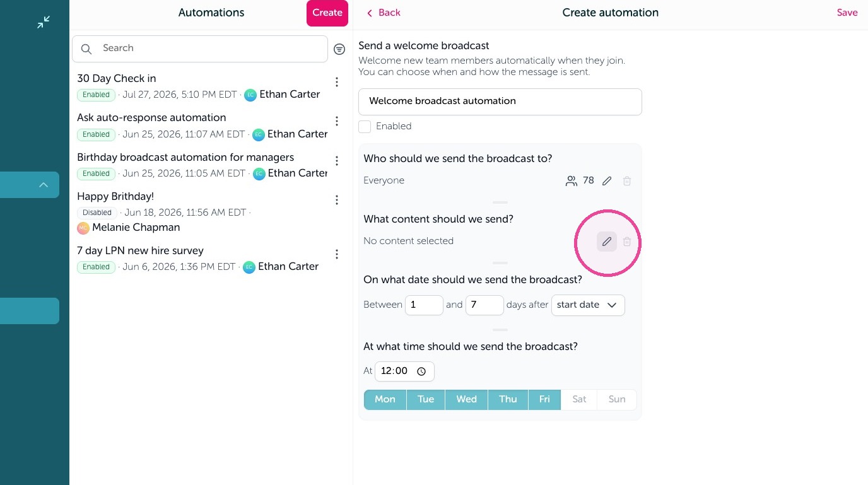Open three-dot menu for Happy Brithday!
This screenshot has width=868, height=485.
337,200
